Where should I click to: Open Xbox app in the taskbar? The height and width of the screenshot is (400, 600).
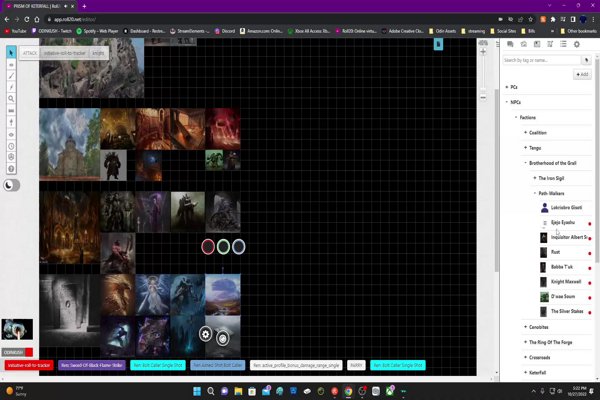(x=390, y=391)
